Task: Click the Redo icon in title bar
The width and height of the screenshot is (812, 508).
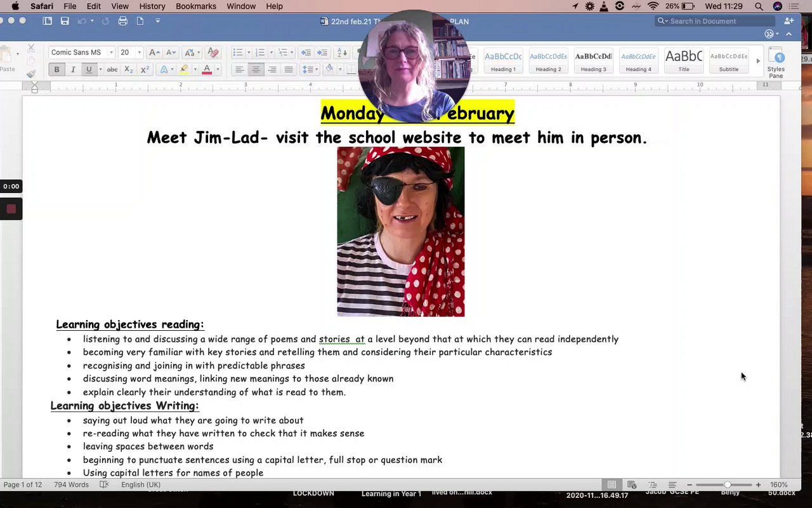Action: click(x=105, y=21)
